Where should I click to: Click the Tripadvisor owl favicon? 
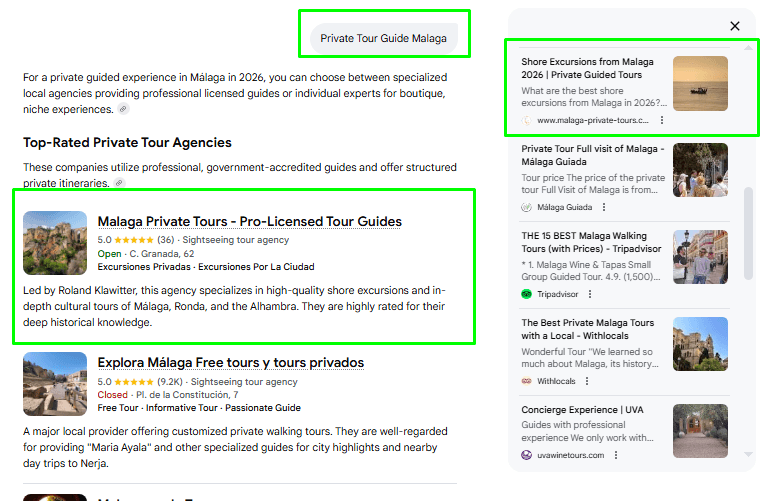pyautogui.click(x=527, y=294)
